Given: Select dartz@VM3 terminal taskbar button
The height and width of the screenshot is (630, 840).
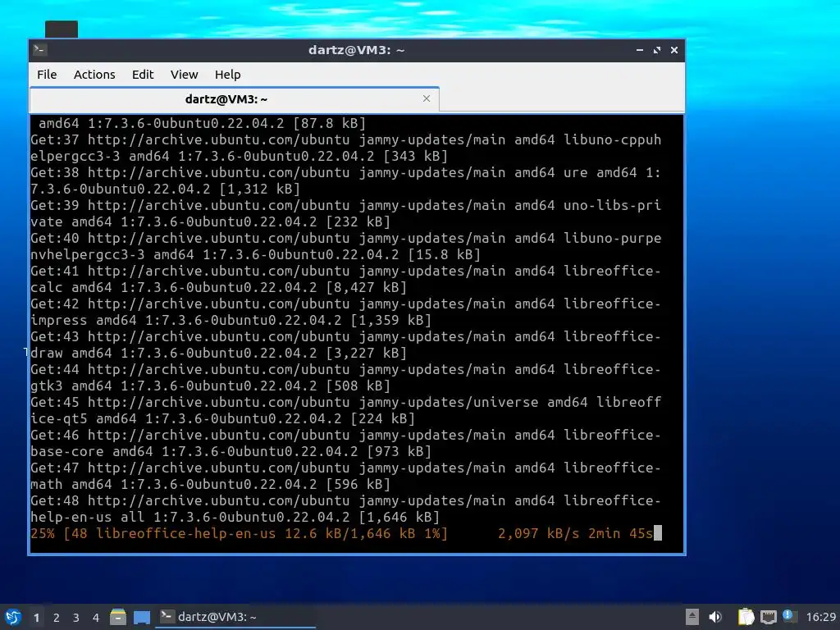Looking at the screenshot, I should [235, 617].
